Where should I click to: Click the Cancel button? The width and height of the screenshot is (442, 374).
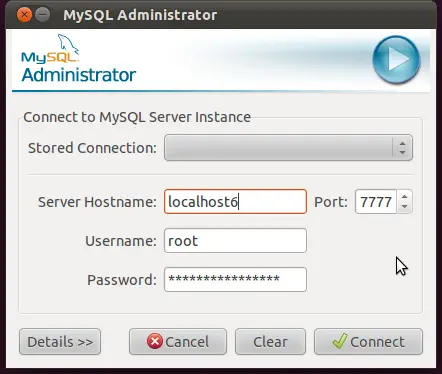pyautogui.click(x=178, y=342)
